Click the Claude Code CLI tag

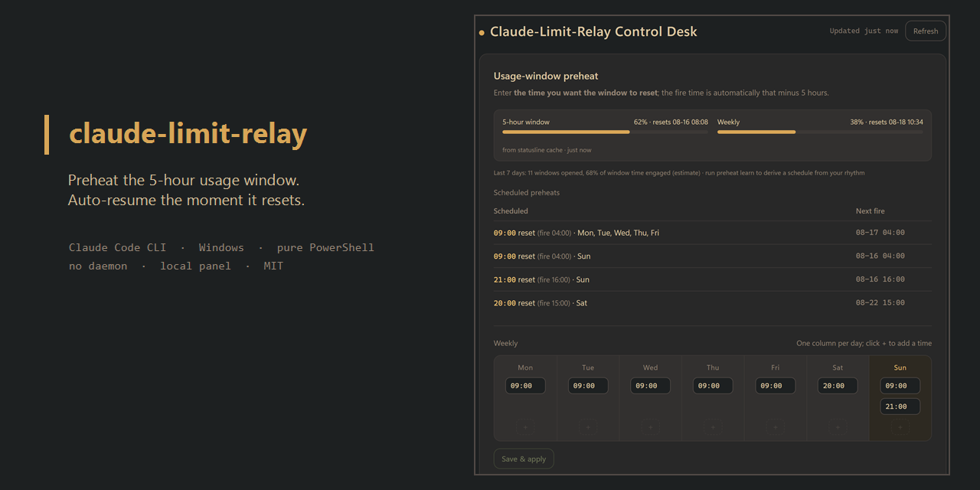(x=117, y=247)
